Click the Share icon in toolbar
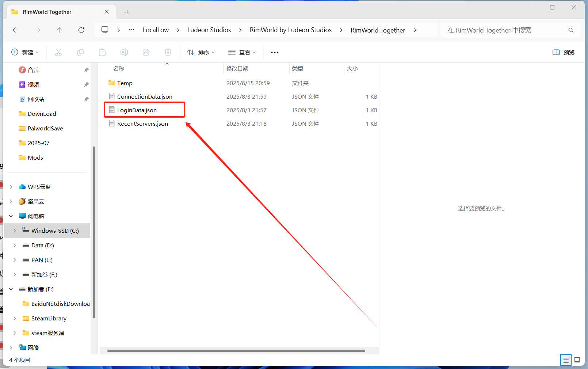This screenshot has height=369, width=588. tap(146, 52)
